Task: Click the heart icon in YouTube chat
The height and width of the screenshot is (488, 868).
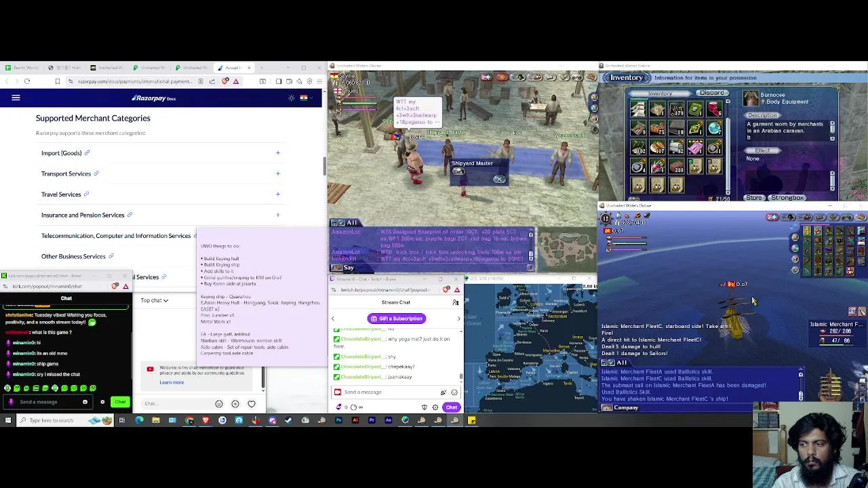Action: point(252,404)
